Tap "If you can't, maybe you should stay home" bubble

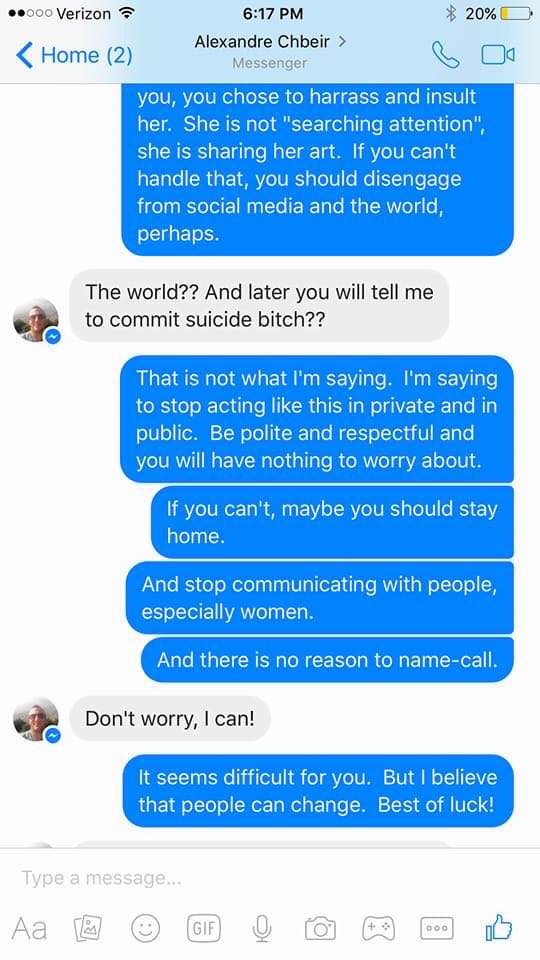[332, 522]
